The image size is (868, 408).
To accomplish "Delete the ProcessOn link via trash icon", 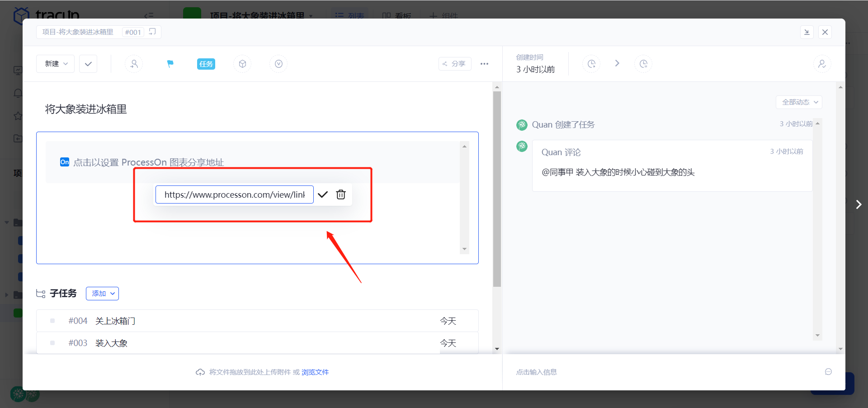I will [340, 195].
